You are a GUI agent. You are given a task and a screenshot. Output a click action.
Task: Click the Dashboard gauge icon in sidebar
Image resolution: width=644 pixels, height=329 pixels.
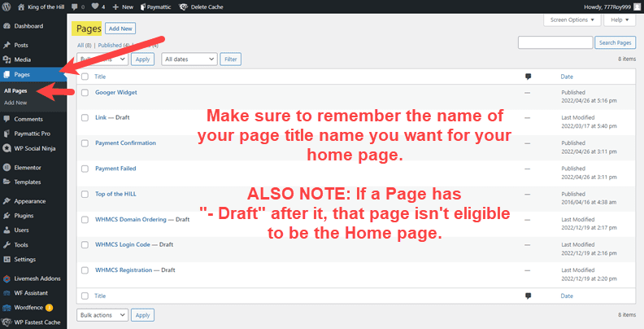tap(7, 26)
